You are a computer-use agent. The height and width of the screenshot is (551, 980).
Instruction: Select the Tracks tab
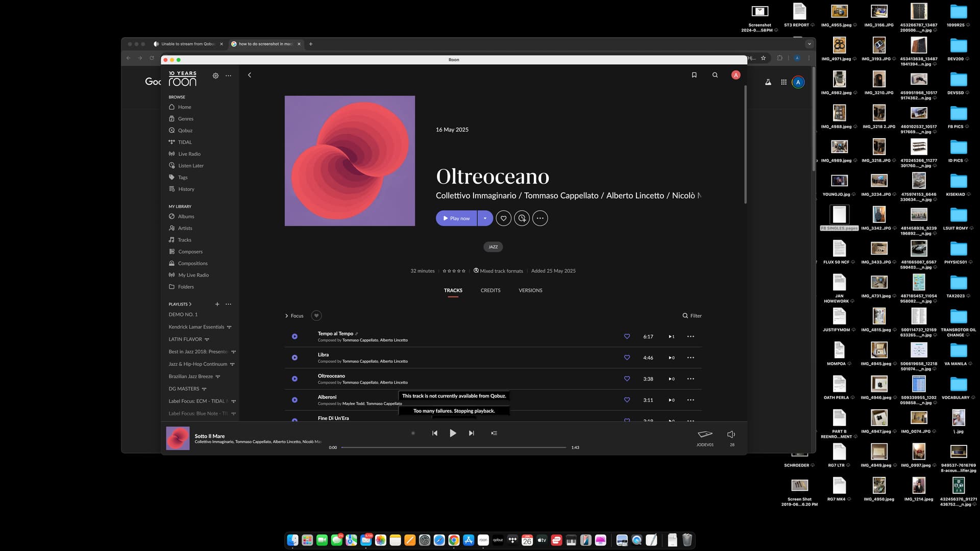tap(453, 290)
